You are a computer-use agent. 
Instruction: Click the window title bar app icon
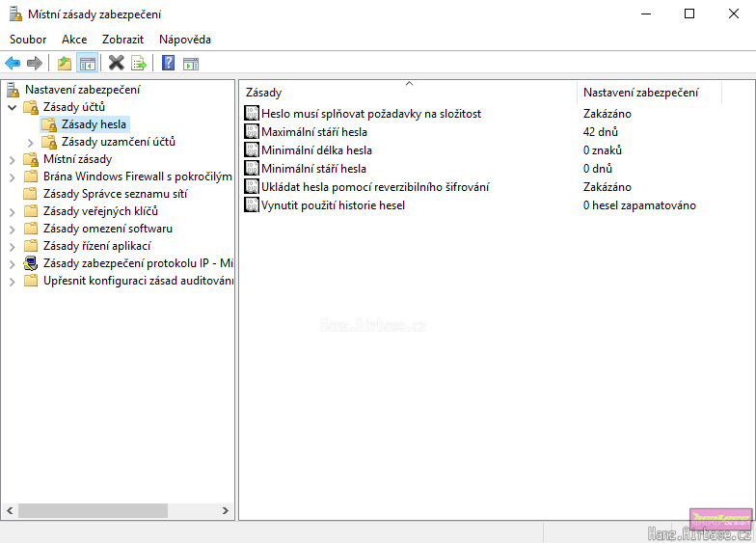tap(15, 14)
